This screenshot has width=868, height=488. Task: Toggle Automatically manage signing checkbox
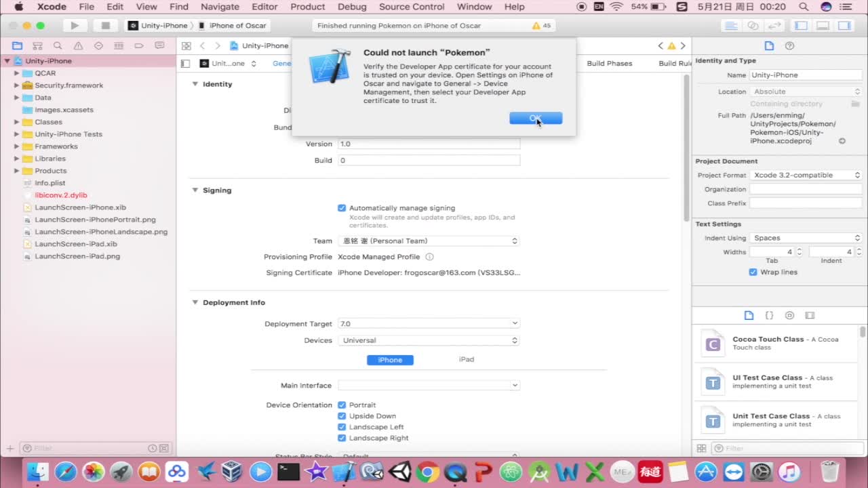[x=342, y=208]
